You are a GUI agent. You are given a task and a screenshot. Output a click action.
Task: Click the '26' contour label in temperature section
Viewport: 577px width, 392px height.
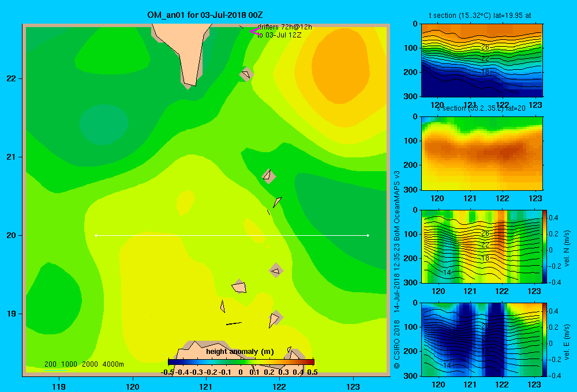coord(485,47)
